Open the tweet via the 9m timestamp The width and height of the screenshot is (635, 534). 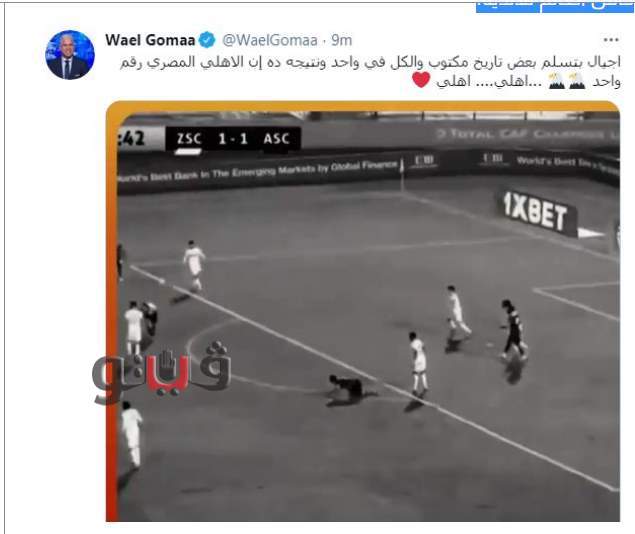341,40
